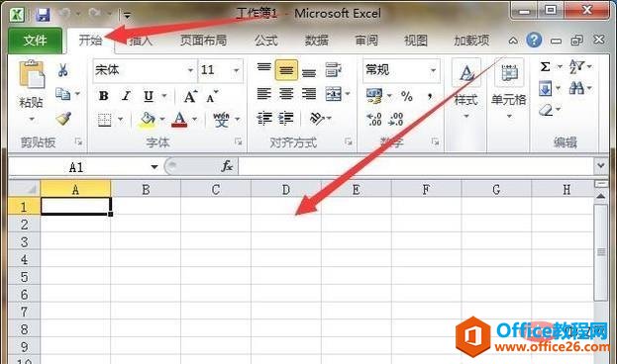Apply cell borders icon

click(x=105, y=120)
